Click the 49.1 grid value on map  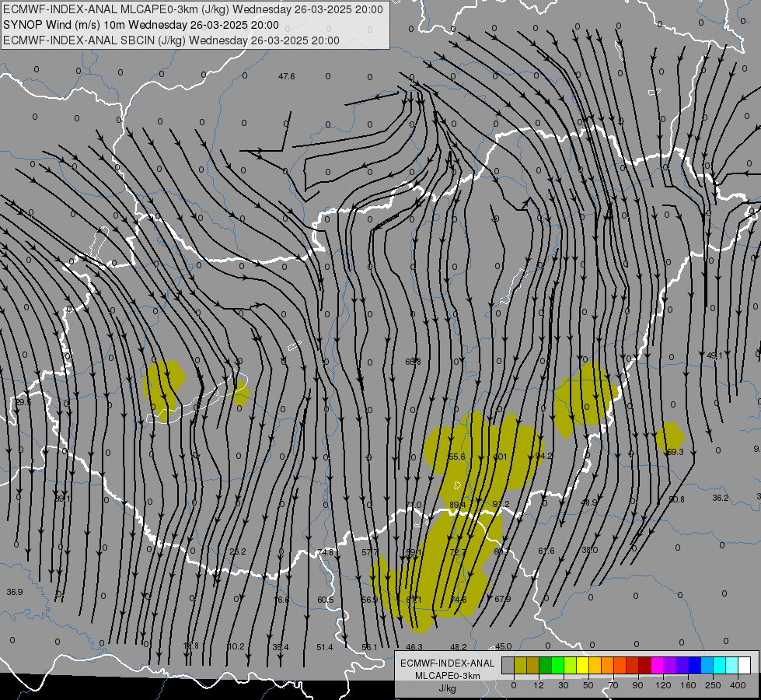point(714,355)
